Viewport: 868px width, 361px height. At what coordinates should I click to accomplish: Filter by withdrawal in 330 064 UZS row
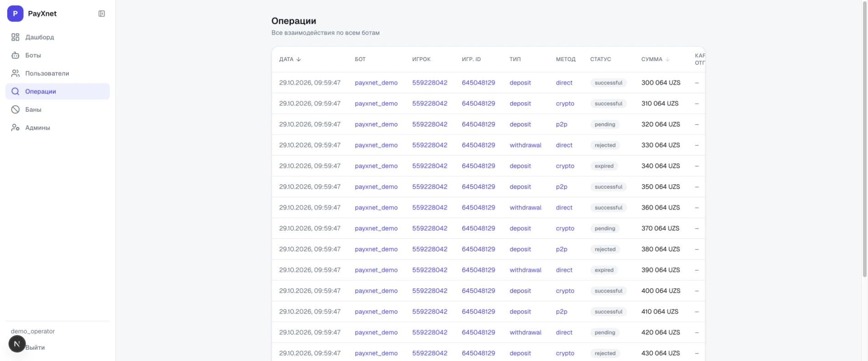click(x=525, y=145)
